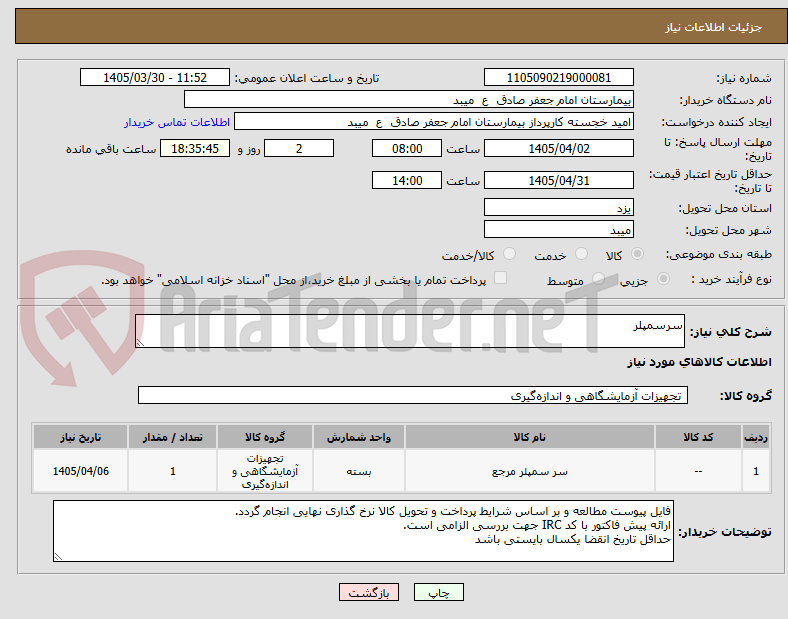Click the چاپ print button

(439, 592)
